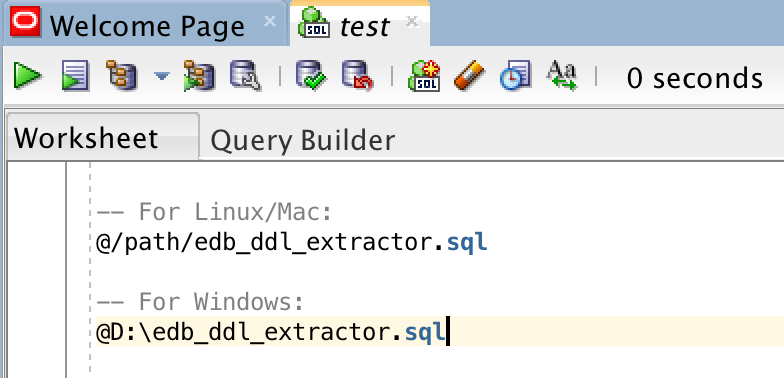Screen dimensions: 784x378
Task: Click the Run Script icon
Action: [x=75, y=76]
